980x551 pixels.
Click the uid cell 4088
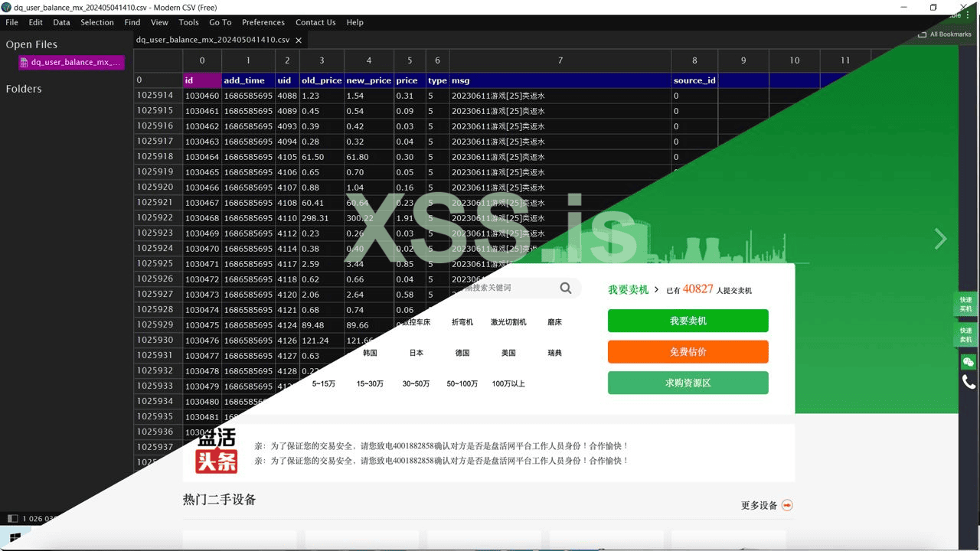tap(287, 96)
